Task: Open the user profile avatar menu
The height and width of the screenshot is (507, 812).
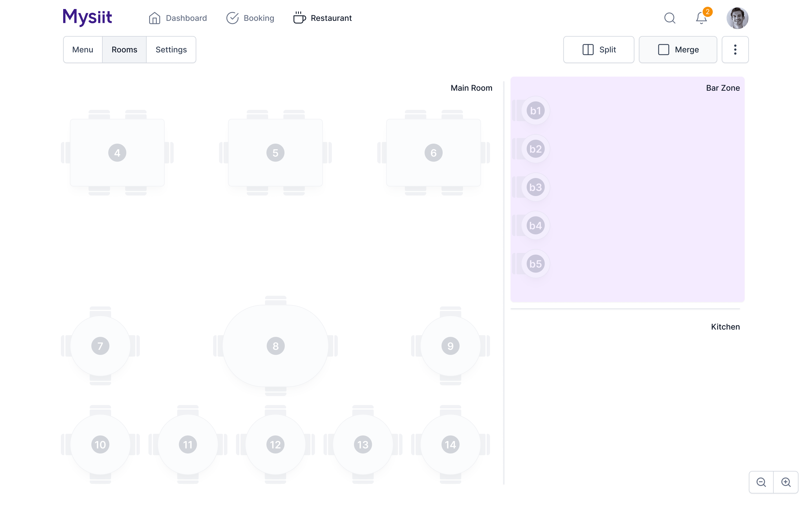Action: pyautogui.click(x=737, y=18)
